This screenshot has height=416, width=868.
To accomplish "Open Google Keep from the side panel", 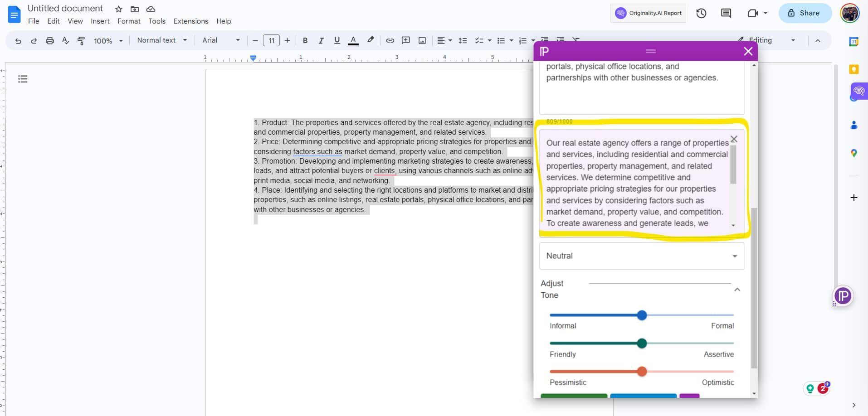I will click(x=854, y=69).
